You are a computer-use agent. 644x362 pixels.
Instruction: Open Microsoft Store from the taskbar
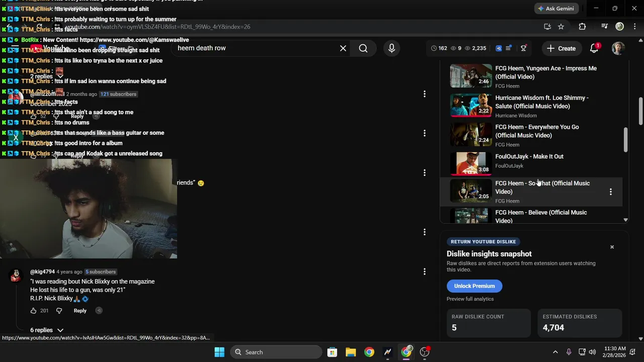332,352
